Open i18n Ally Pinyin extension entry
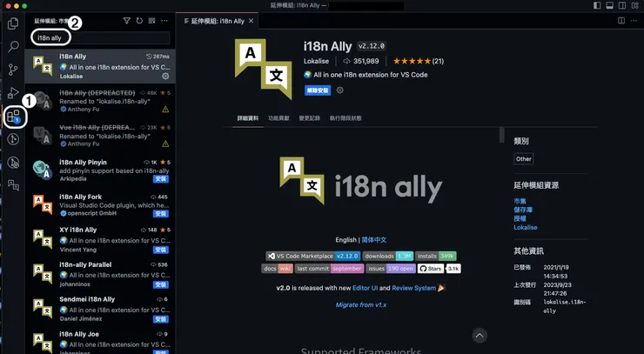Image resolution: width=644 pixels, height=354 pixels. click(100, 170)
